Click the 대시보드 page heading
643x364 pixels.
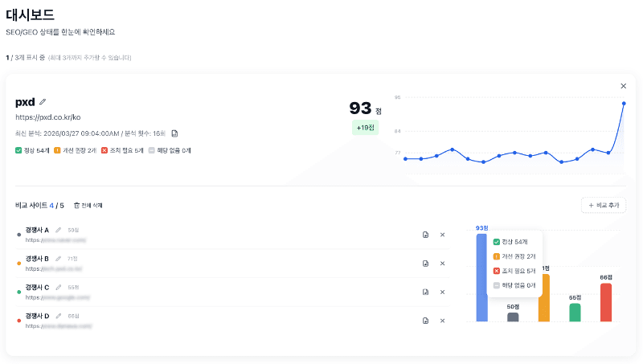(x=30, y=14)
